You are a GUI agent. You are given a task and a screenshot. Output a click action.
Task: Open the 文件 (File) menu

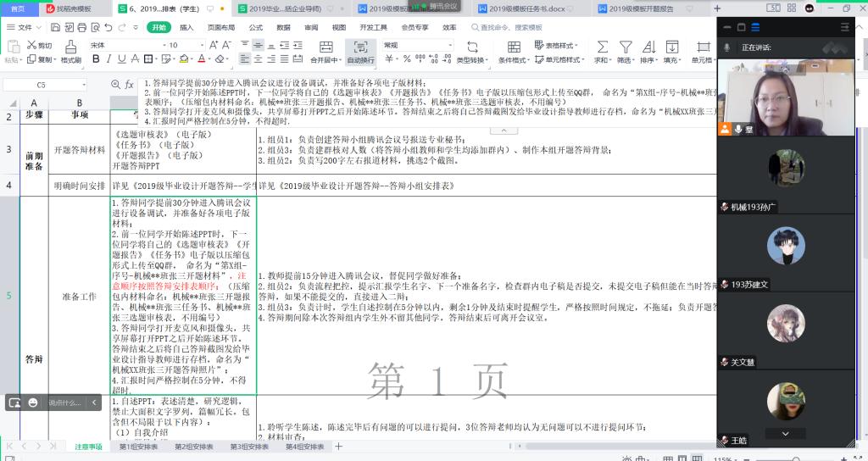tap(25, 27)
